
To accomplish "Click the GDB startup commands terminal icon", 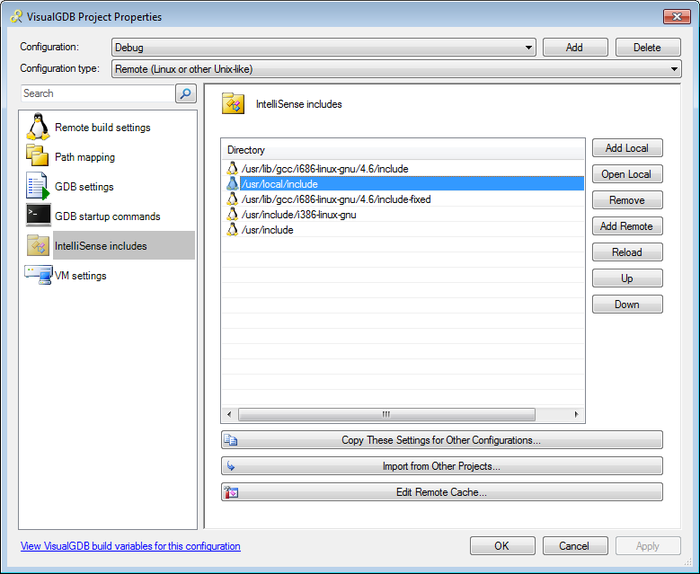I will coord(38,216).
